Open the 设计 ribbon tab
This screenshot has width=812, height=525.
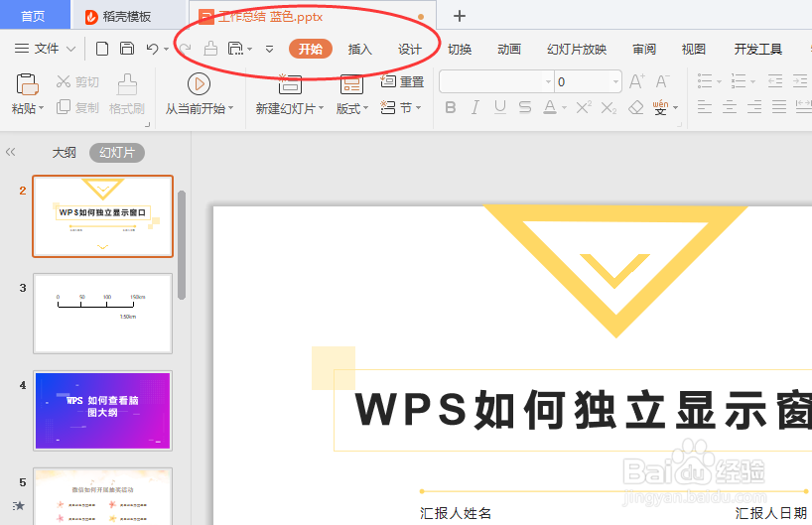[x=410, y=50]
